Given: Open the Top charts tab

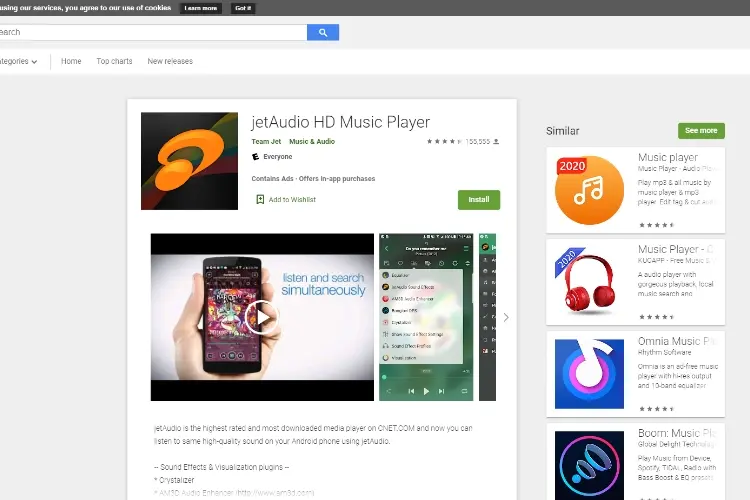Looking at the screenshot, I should (x=114, y=61).
